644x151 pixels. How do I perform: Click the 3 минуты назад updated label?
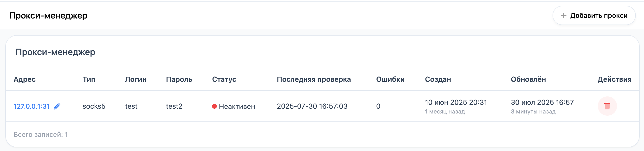tap(533, 112)
